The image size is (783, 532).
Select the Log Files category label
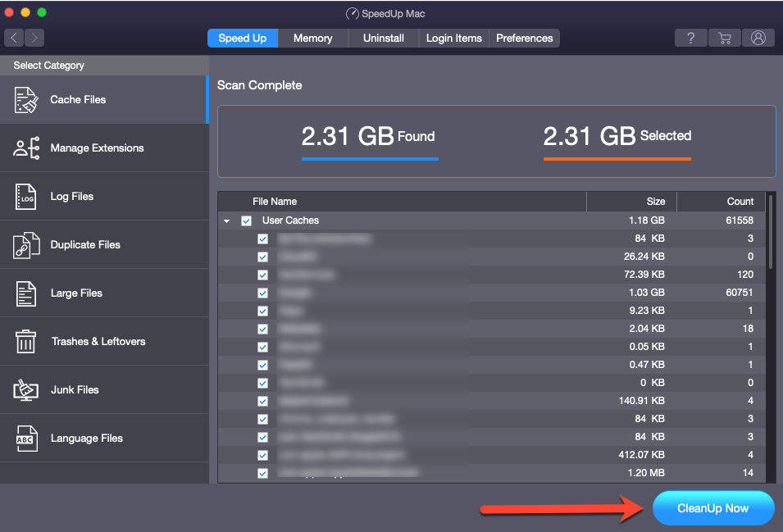pyautogui.click(x=72, y=197)
